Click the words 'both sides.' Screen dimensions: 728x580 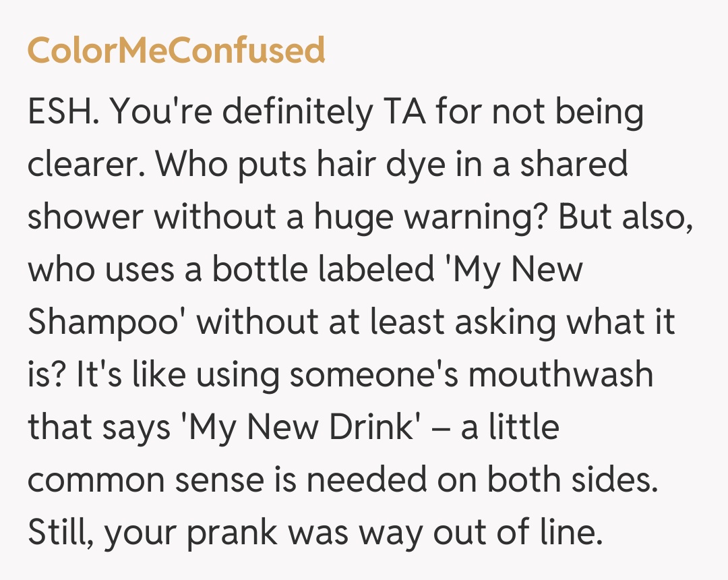(x=572, y=480)
